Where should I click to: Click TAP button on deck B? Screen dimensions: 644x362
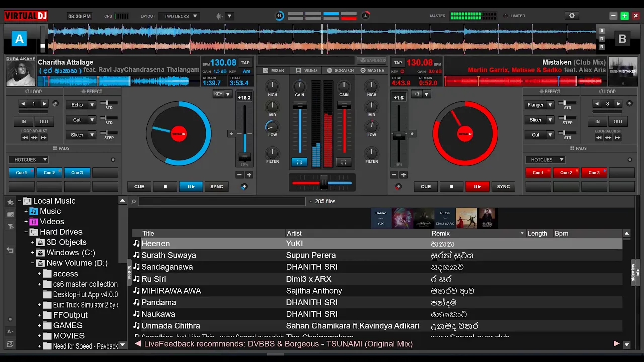pos(398,63)
